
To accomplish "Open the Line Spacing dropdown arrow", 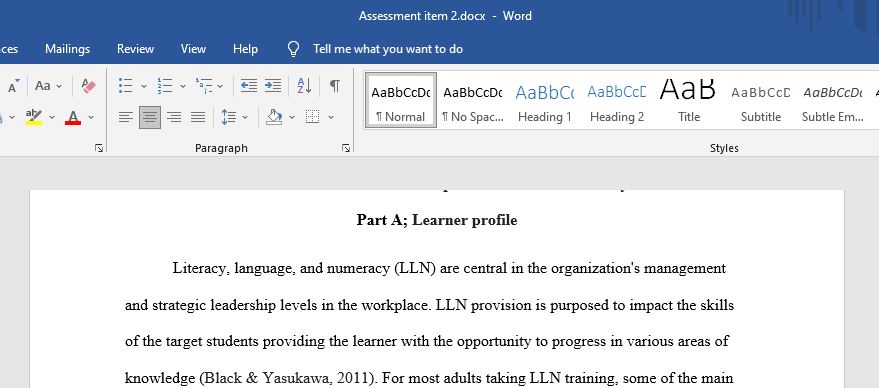I will pyautogui.click(x=245, y=117).
